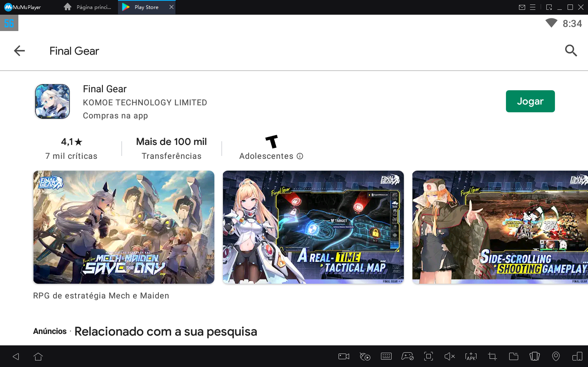Open the MuMu Player inbox/messages
This screenshot has height=367, width=588.
pos(523,7)
